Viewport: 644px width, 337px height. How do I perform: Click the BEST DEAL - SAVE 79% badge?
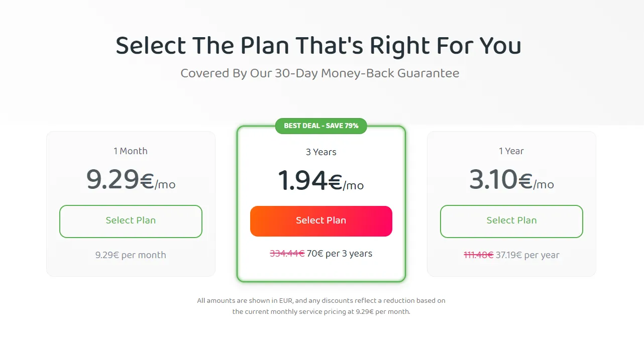321,126
